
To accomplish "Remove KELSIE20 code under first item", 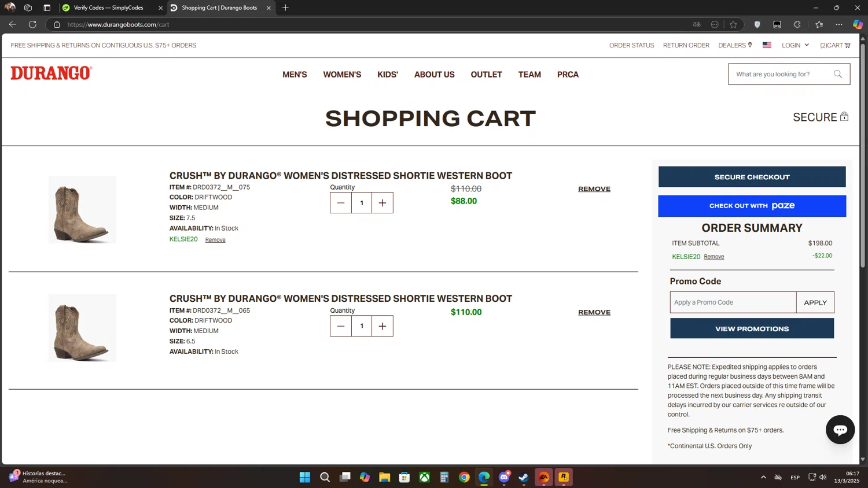I will coord(215,240).
